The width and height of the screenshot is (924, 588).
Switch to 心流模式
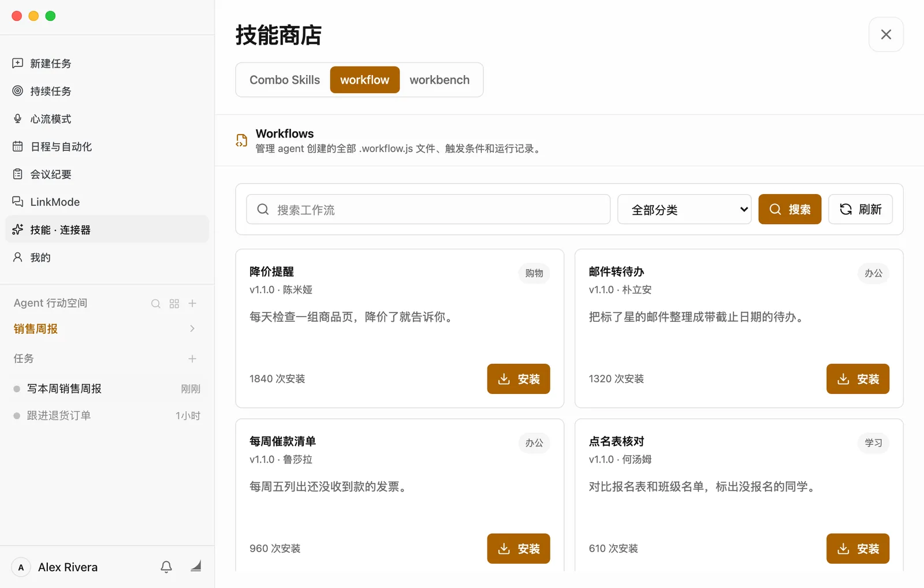107,119
